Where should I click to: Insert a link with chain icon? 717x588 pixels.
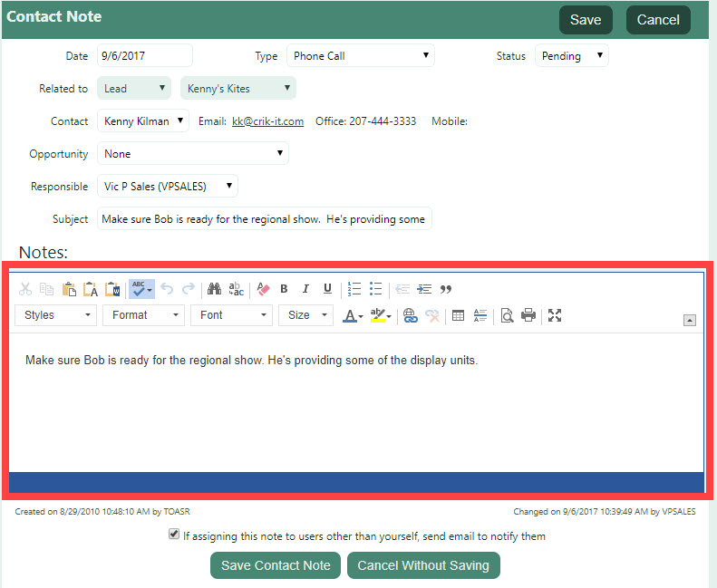[x=410, y=315]
